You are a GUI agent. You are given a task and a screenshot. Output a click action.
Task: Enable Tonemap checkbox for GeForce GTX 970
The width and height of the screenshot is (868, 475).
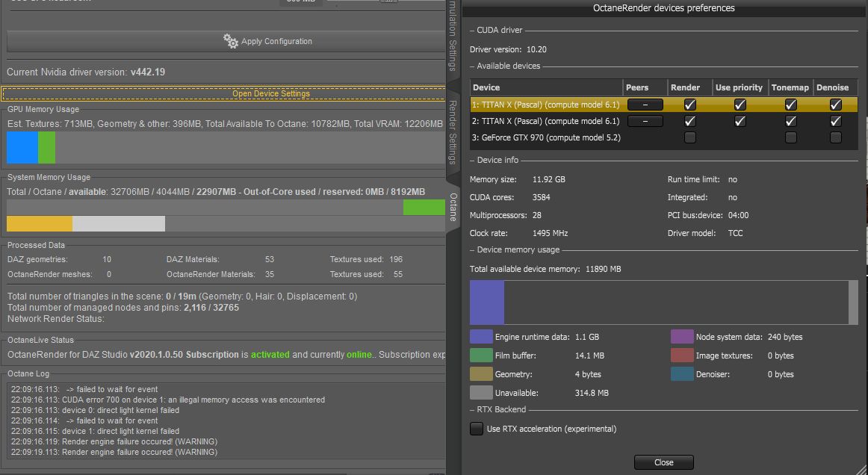(790, 137)
